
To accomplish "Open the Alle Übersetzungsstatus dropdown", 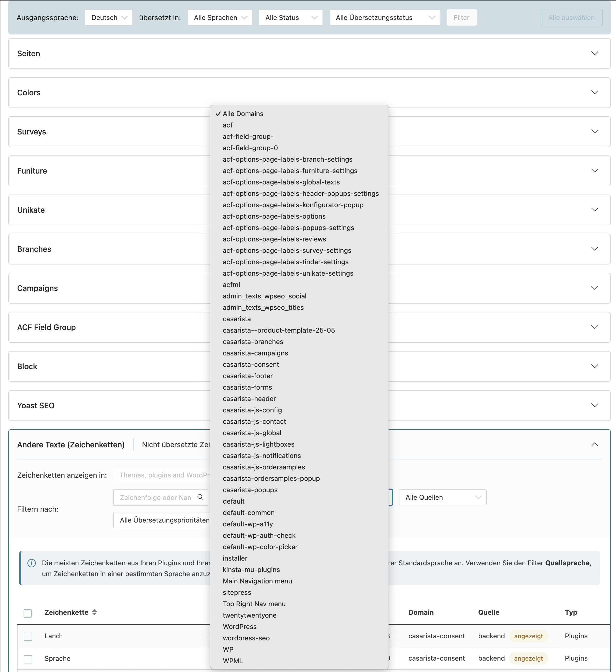I will click(384, 18).
